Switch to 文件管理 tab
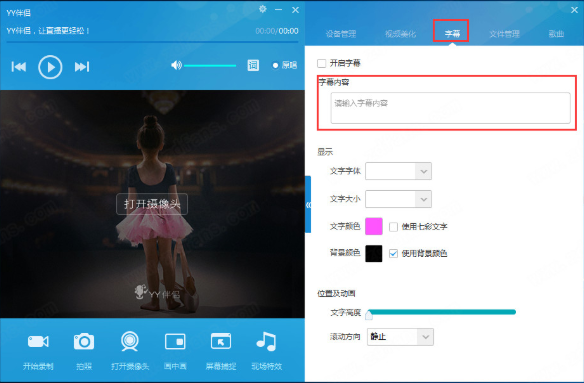 click(x=504, y=34)
